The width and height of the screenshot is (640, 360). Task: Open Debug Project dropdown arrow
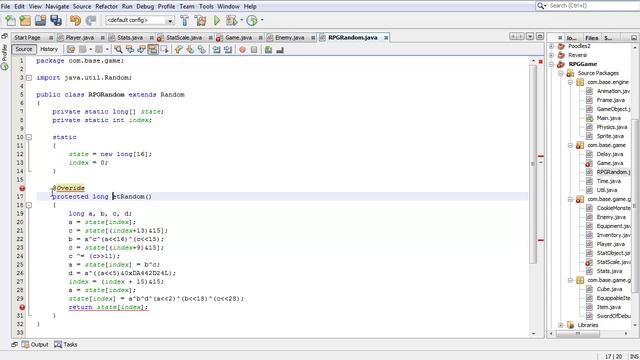(242, 20)
